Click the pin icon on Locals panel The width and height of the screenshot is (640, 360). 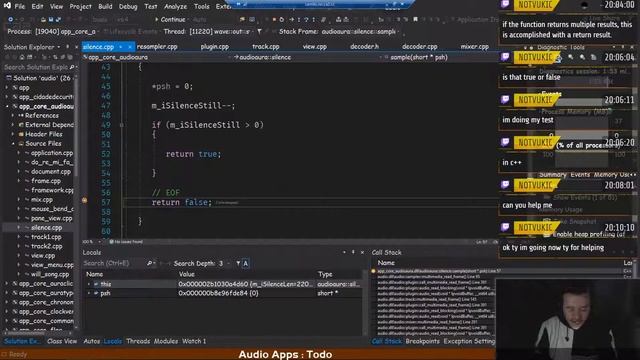353,252
